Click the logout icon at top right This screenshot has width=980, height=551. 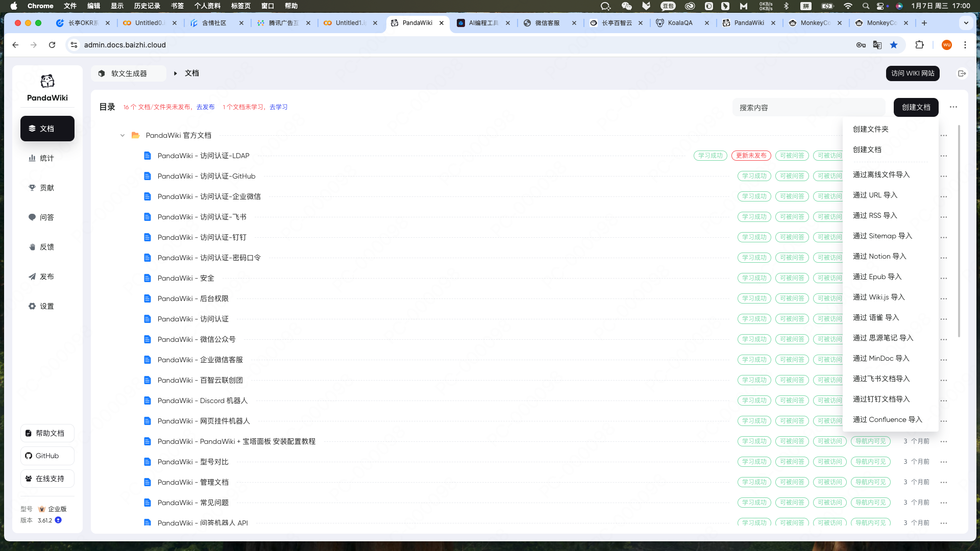pos(962,73)
